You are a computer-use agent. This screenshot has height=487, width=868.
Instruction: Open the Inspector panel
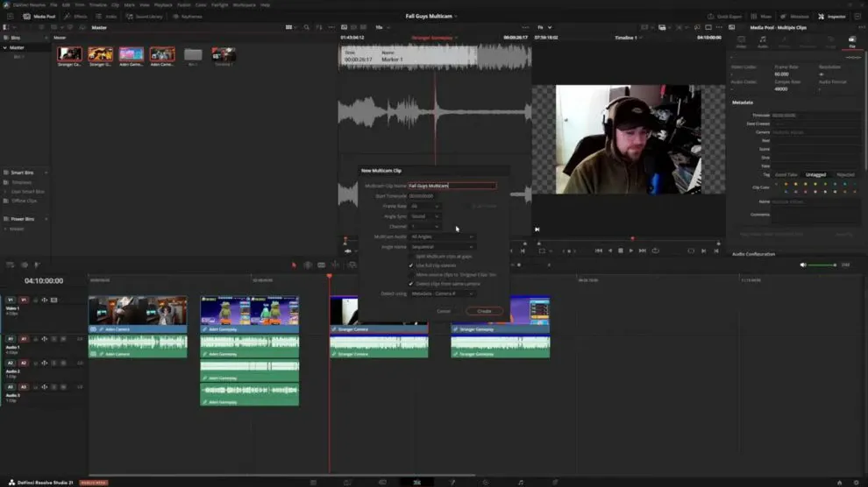point(832,17)
